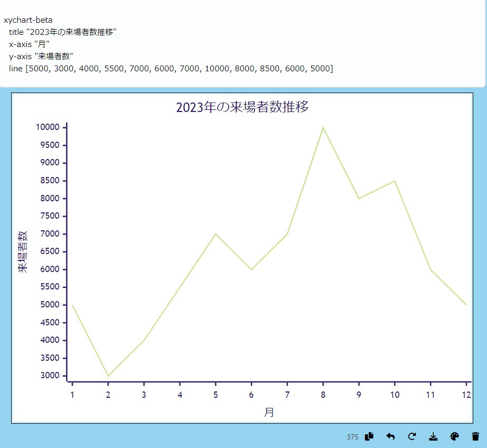Screen dimensions: 487x448
Task: Click the character count 375
Action: 352,437
